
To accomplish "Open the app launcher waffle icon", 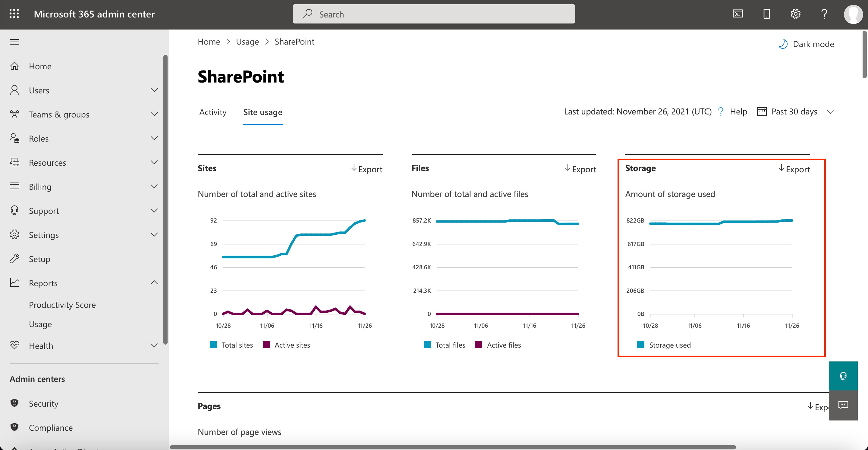I will click(x=14, y=14).
